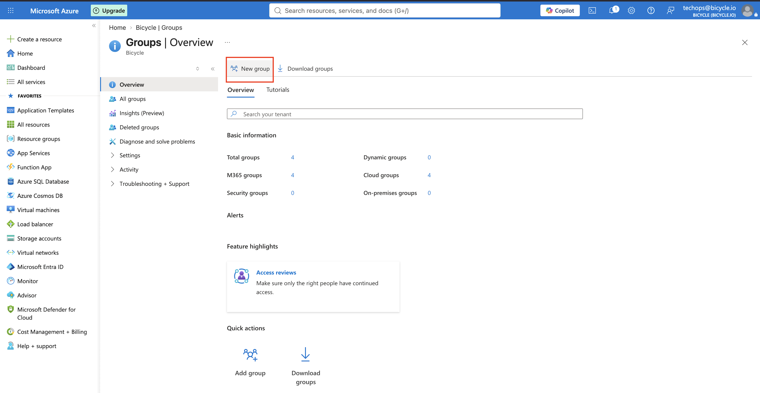This screenshot has width=760, height=393.
Task: Open the account avatar menu
Action: point(747,11)
